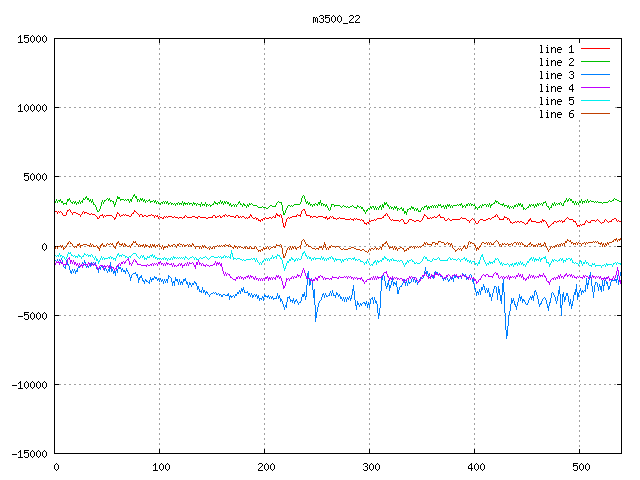Click the 5000 tick label on the y-axis
Image resolution: width=640 pixels, height=480 pixels.
[x=35, y=177]
